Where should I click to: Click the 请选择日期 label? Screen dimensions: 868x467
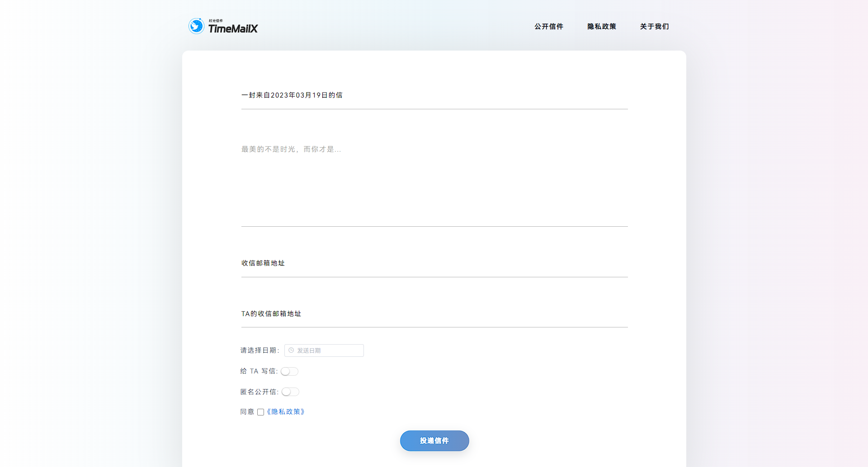click(259, 350)
